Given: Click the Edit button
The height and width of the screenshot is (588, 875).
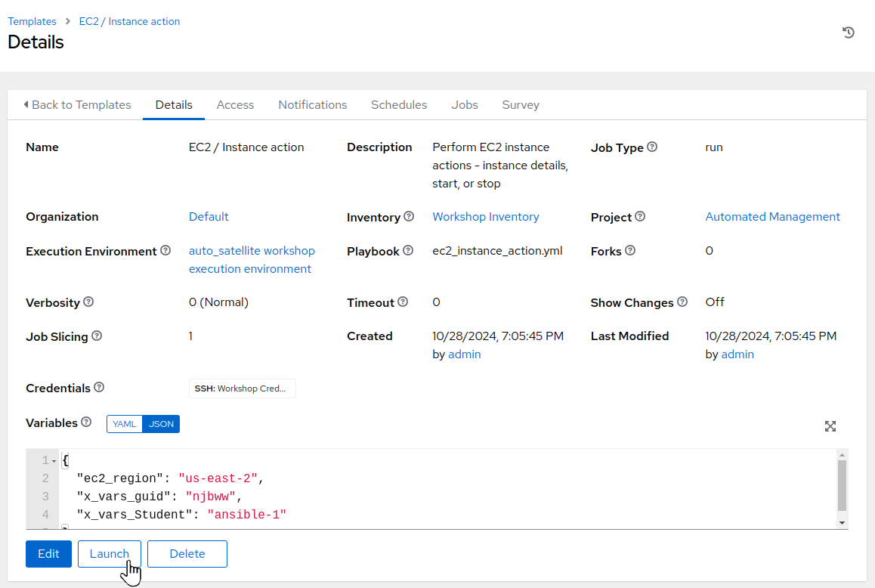Looking at the screenshot, I should click(48, 554).
